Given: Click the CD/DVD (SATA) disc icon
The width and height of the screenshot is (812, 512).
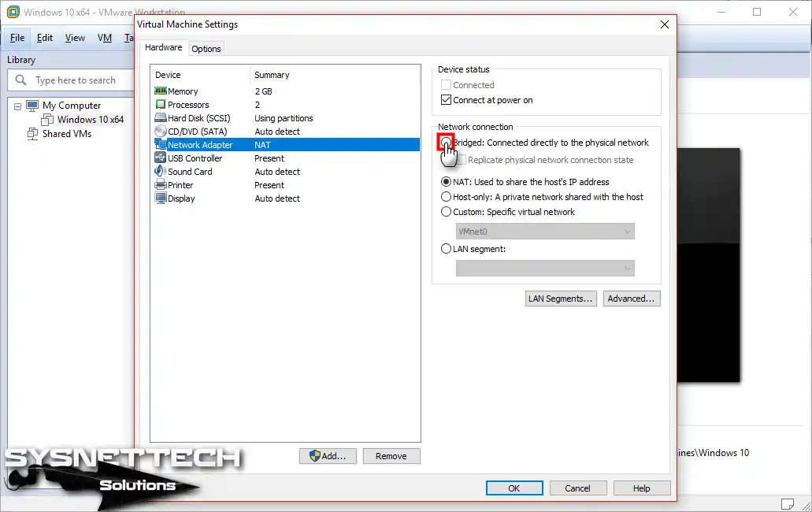Looking at the screenshot, I should coord(161,132).
